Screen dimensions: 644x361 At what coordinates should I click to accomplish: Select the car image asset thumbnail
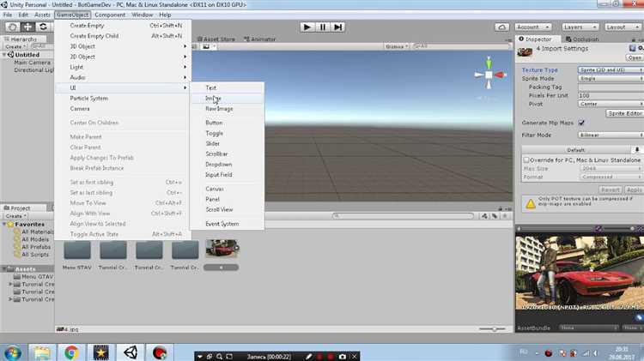222,249
